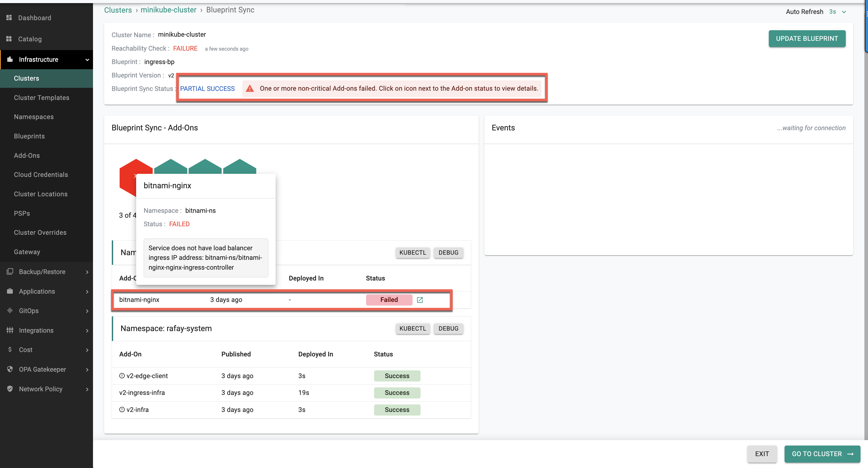Click the third green hexagon add-on
The height and width of the screenshot is (468, 868).
point(205,166)
